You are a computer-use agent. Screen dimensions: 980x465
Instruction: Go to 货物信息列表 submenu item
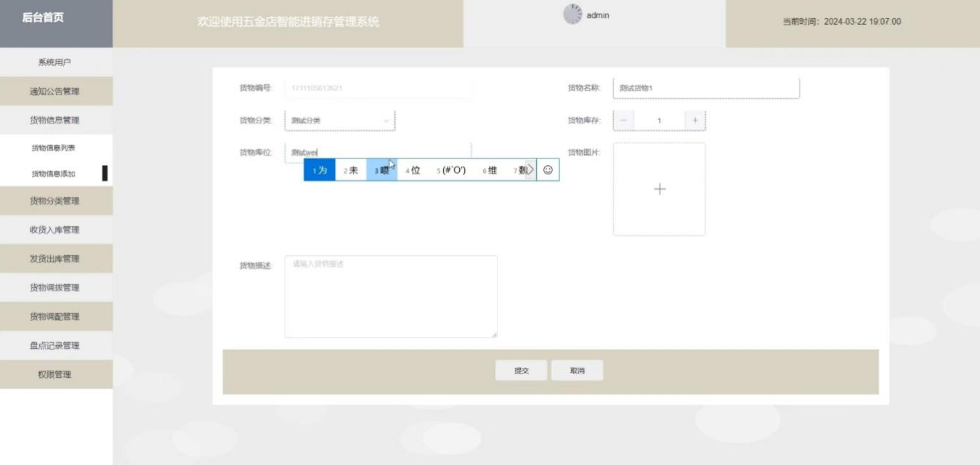point(53,148)
